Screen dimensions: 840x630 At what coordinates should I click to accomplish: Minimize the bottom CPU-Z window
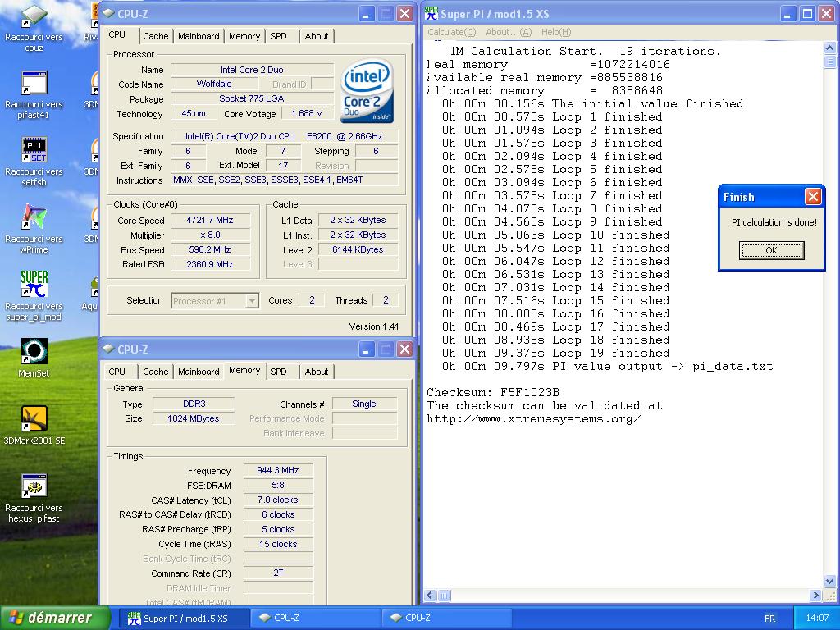point(367,349)
